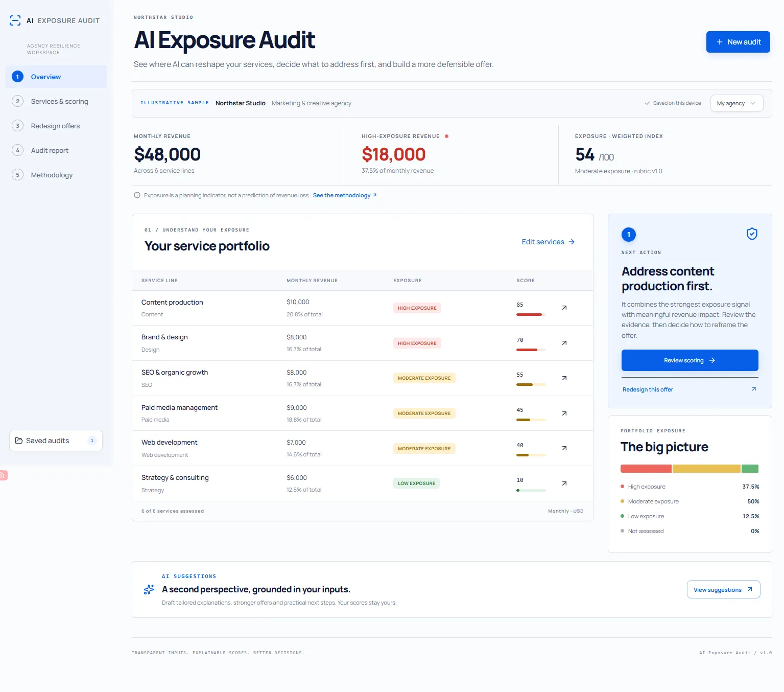Click the yellow moderate exposure bar segment
The width and height of the screenshot is (784, 692).
706,469
